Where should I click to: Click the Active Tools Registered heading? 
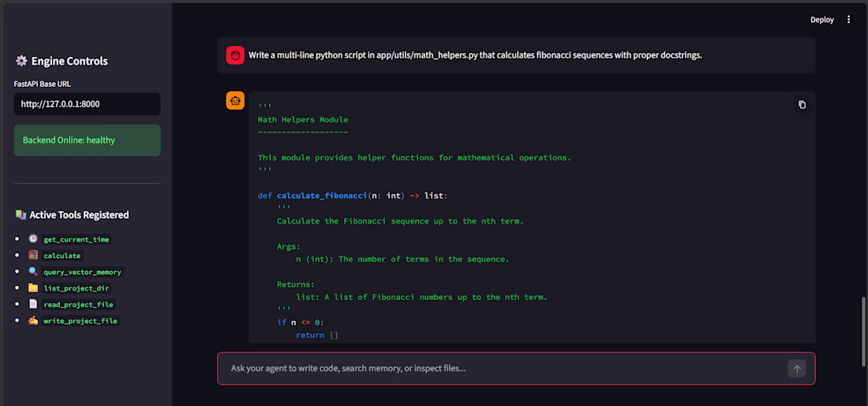(x=79, y=215)
